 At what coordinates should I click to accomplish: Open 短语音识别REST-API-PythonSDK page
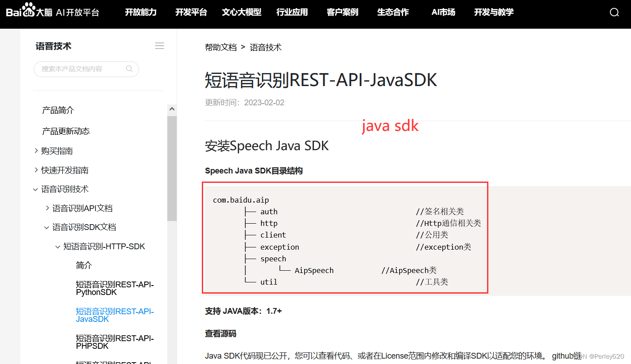click(115, 288)
